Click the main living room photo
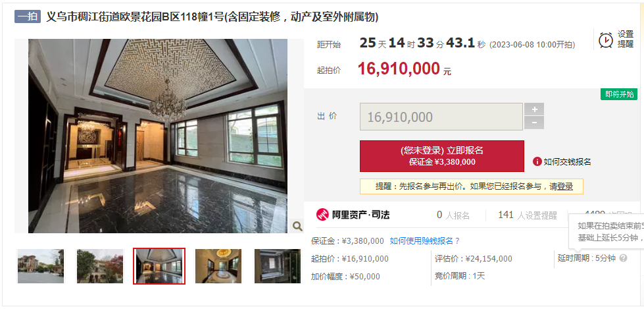The width and height of the screenshot is (644, 309). tap(158, 136)
